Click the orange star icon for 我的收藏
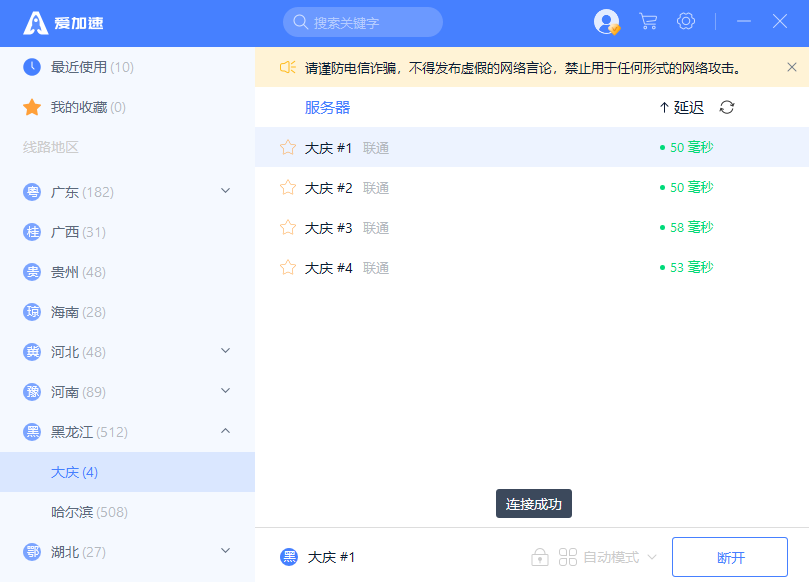 point(32,107)
